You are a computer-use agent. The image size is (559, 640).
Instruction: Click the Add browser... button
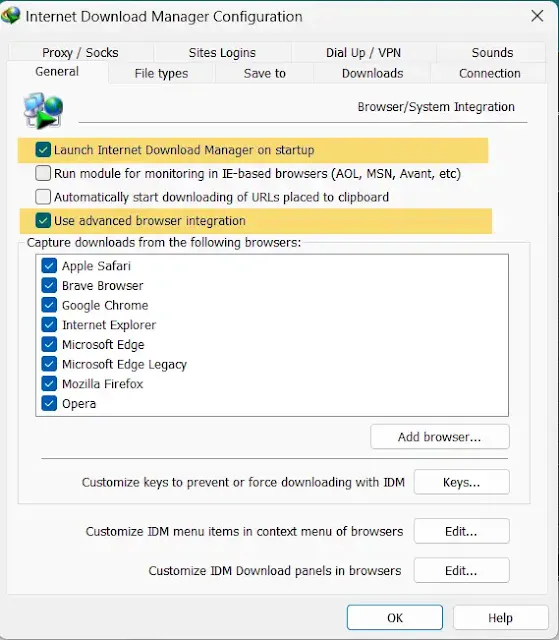[x=440, y=437]
